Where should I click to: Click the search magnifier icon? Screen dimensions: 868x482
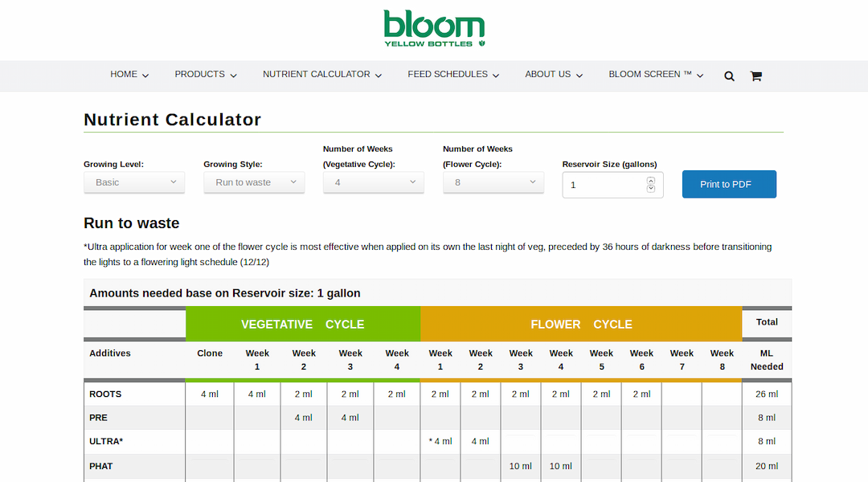(x=729, y=76)
